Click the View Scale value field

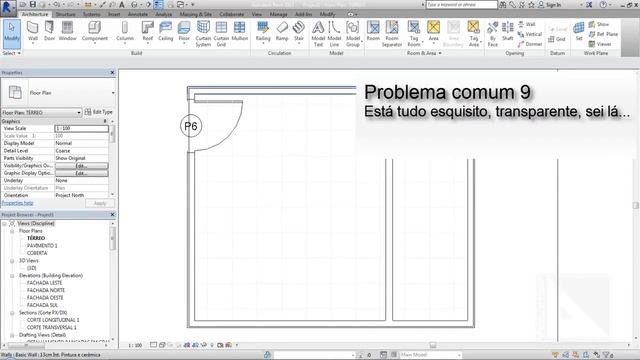(81, 129)
